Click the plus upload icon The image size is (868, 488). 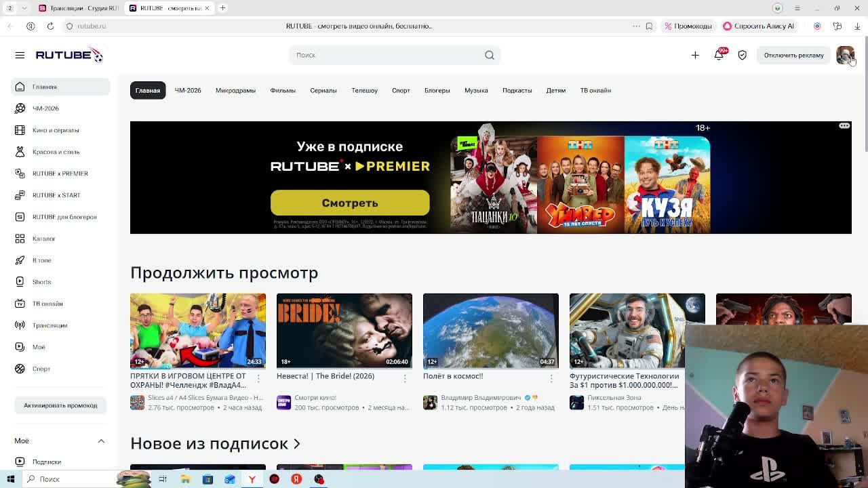[695, 55]
